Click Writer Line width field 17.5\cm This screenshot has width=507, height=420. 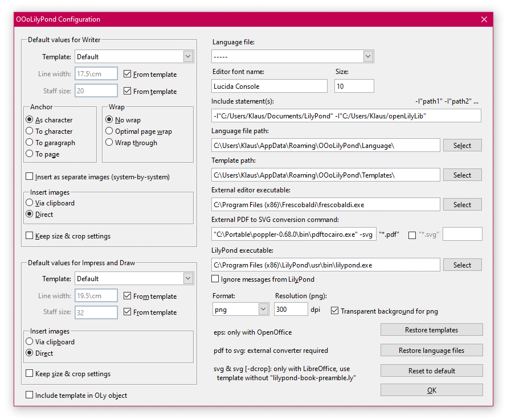tap(96, 73)
